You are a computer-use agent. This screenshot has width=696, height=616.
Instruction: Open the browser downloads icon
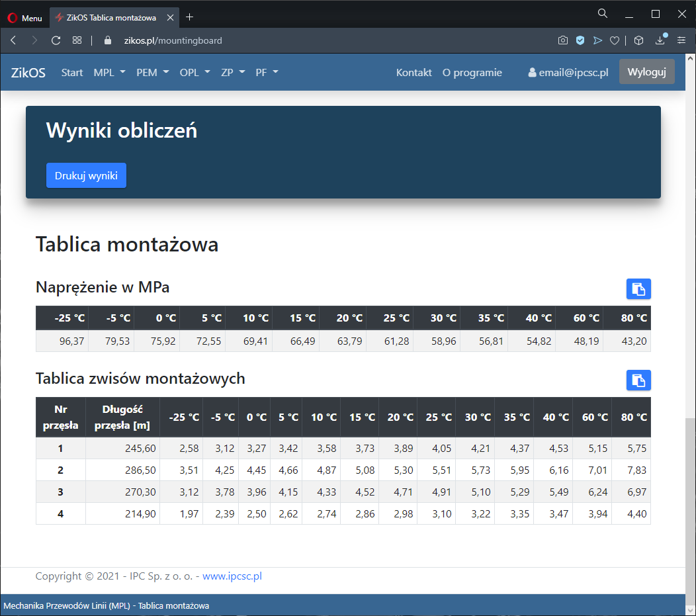coord(660,40)
